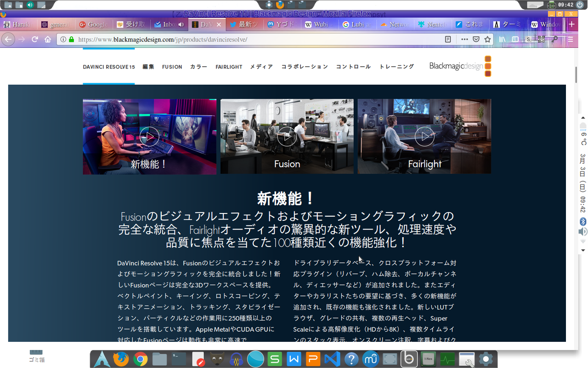Click the power button in the top panel

click(x=580, y=5)
